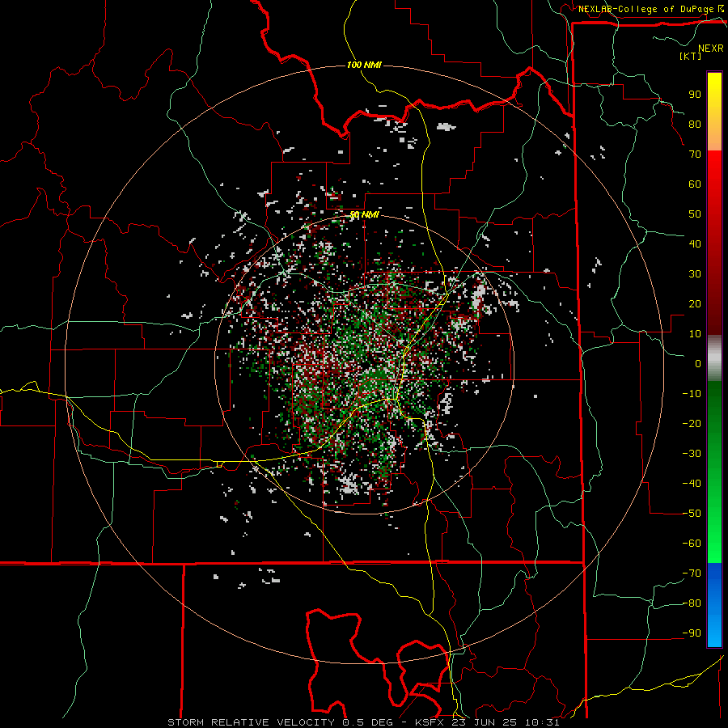Image resolution: width=728 pixels, height=728 pixels.
Task: Click the -90 scale value
Action: pos(692,633)
